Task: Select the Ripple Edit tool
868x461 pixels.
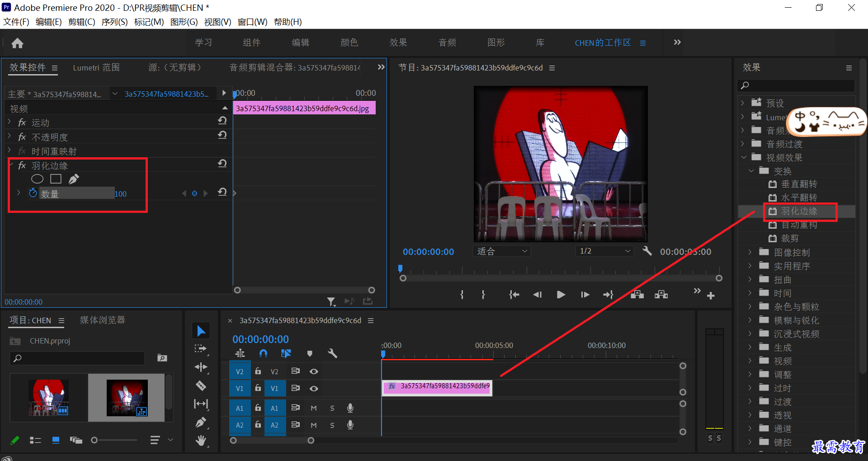Action: 201,367
